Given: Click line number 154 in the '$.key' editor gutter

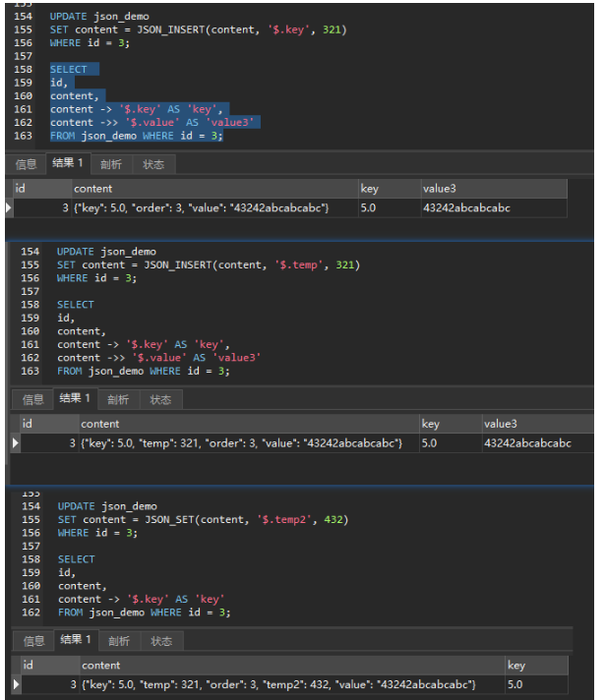Looking at the screenshot, I should [23, 17].
